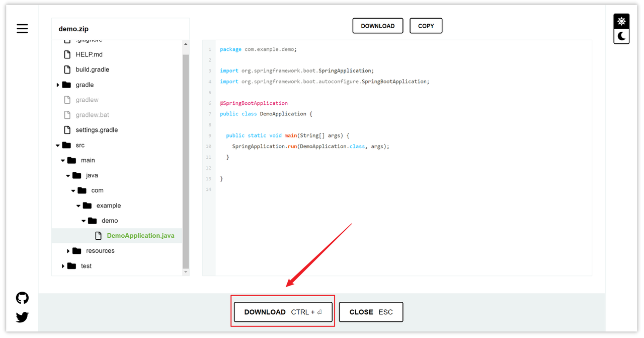Click public class DemoApplication code line

(x=266, y=114)
